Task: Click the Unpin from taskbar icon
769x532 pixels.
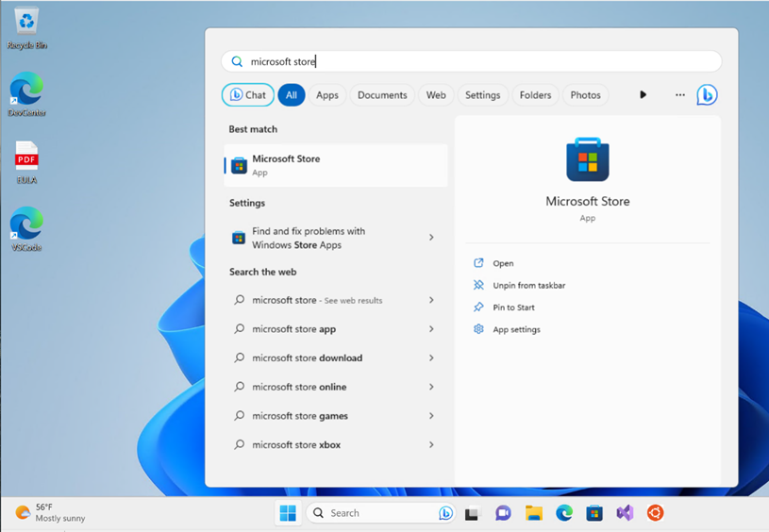Action: pos(478,285)
